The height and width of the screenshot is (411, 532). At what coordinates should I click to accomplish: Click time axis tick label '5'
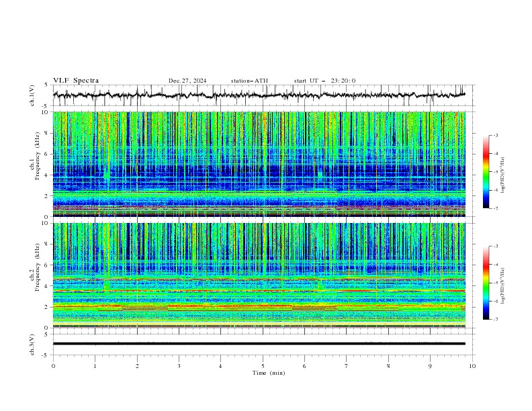(x=263, y=366)
